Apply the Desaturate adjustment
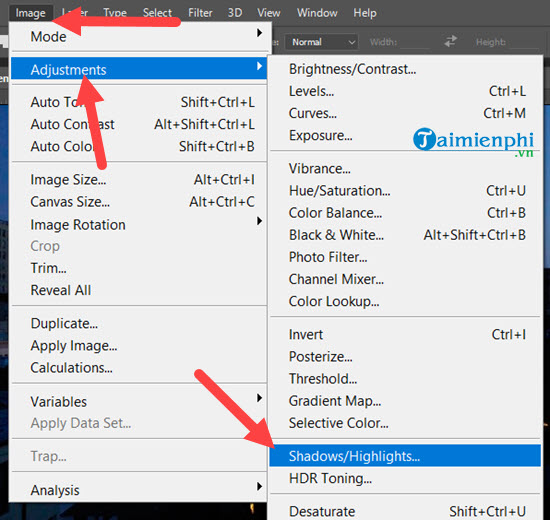 405,511
